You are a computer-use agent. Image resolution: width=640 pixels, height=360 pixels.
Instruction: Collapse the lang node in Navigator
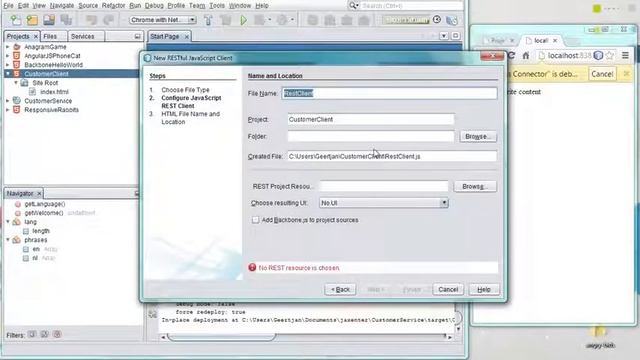click(x=8, y=222)
